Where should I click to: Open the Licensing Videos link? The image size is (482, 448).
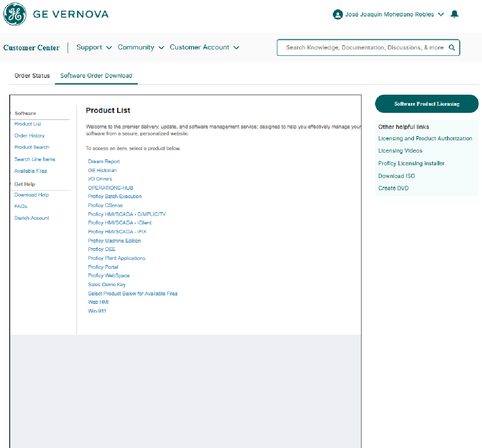coord(400,151)
